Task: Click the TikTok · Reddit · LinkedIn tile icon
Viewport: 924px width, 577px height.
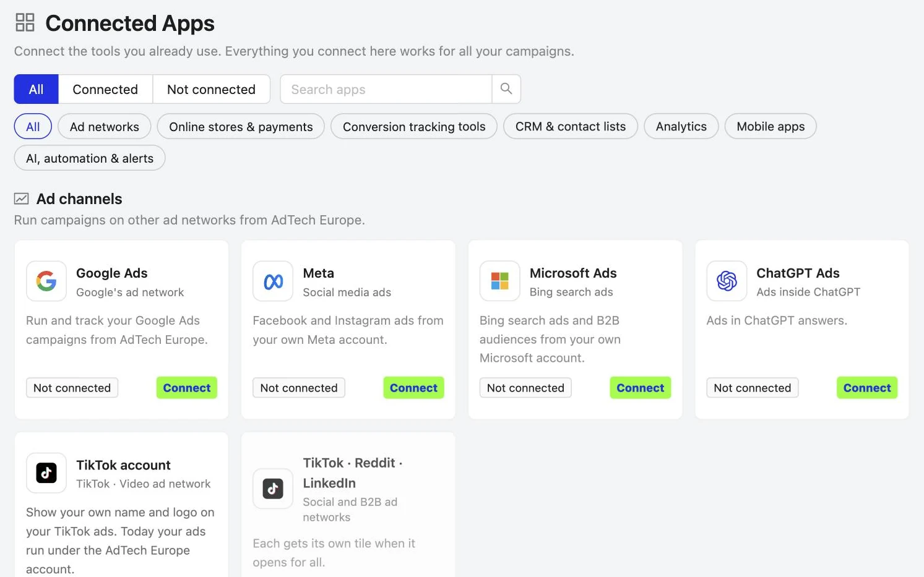Action: [x=273, y=489]
